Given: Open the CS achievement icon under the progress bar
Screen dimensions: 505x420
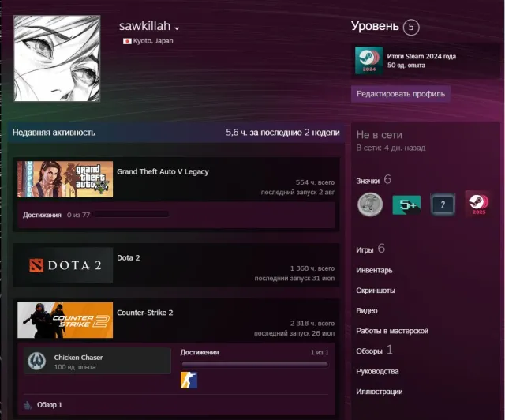Looking at the screenshot, I should click(189, 380).
